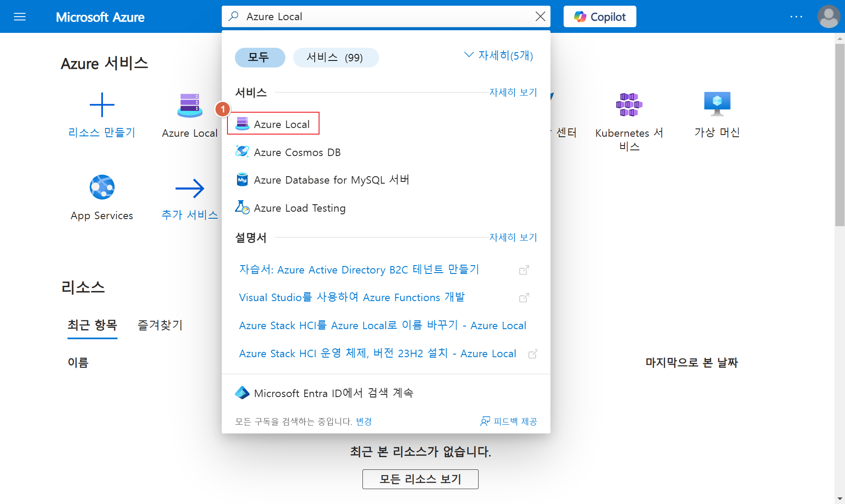Click the scrollbar up arrow
Screen dimensions: 845x504
(839, 39)
